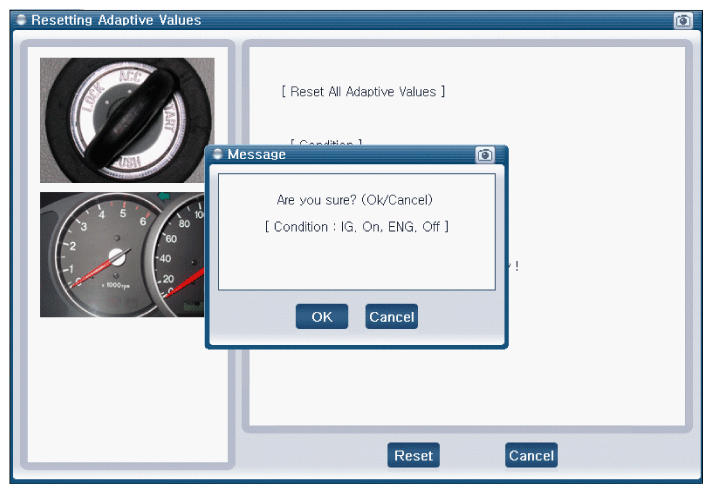Screen dimensions: 712x493
Task: Click the bottom Cancel button of the main window
Action: 531,455
